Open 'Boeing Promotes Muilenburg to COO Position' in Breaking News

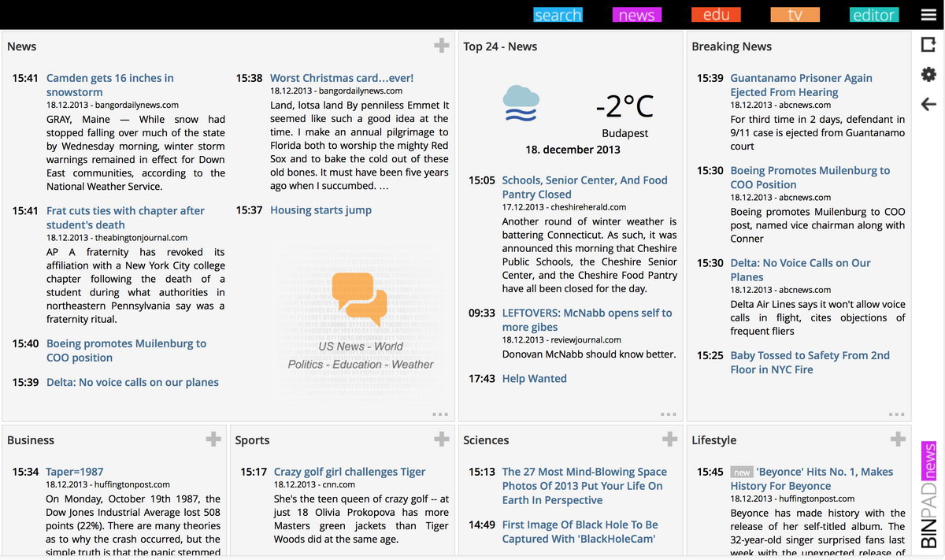click(x=810, y=177)
